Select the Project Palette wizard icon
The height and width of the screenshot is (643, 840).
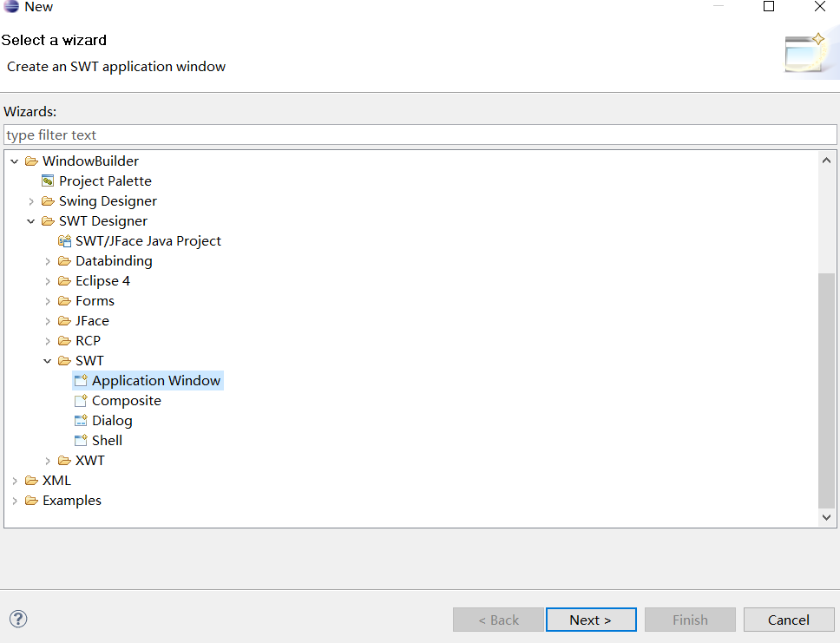[47, 180]
